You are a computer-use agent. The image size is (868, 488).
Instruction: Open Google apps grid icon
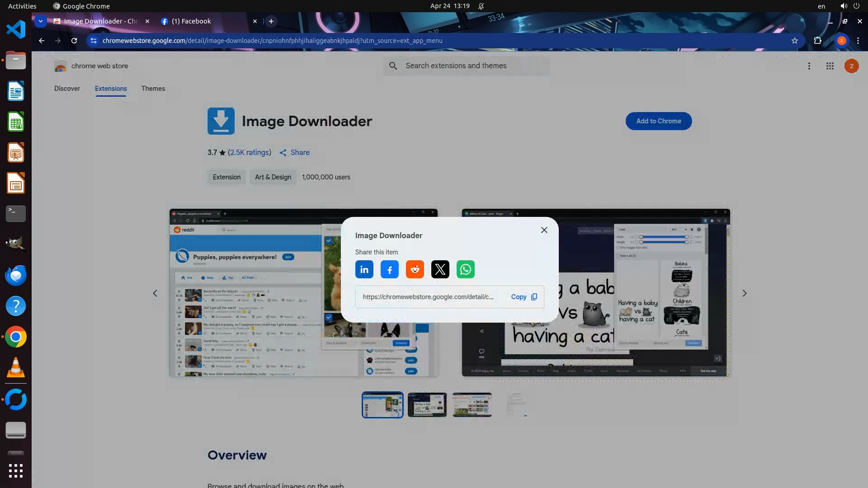pos(830,66)
